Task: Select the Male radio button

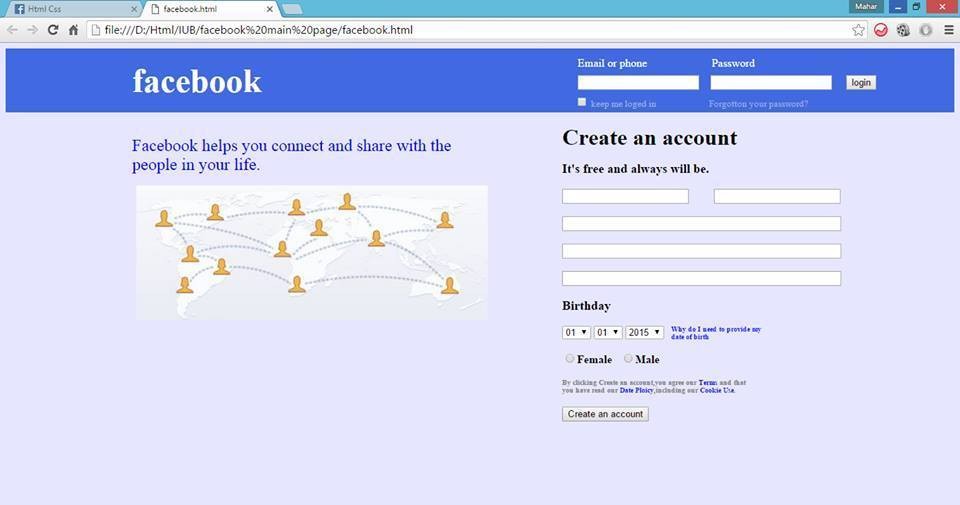Action: 628,358
